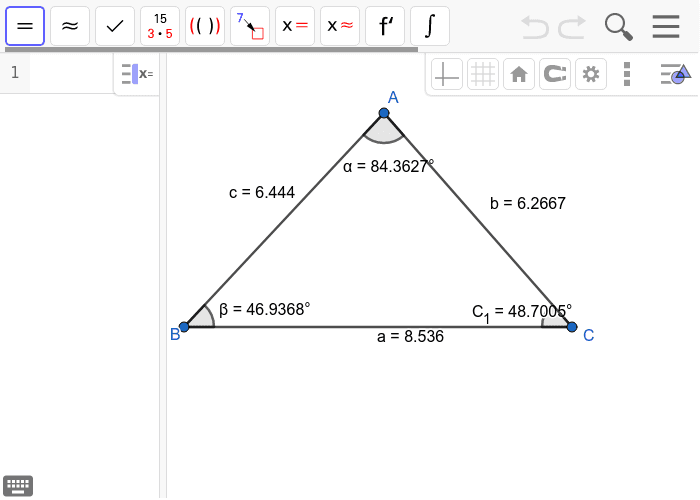Undo the last action
Screen dimensions: 700x500
(535, 27)
